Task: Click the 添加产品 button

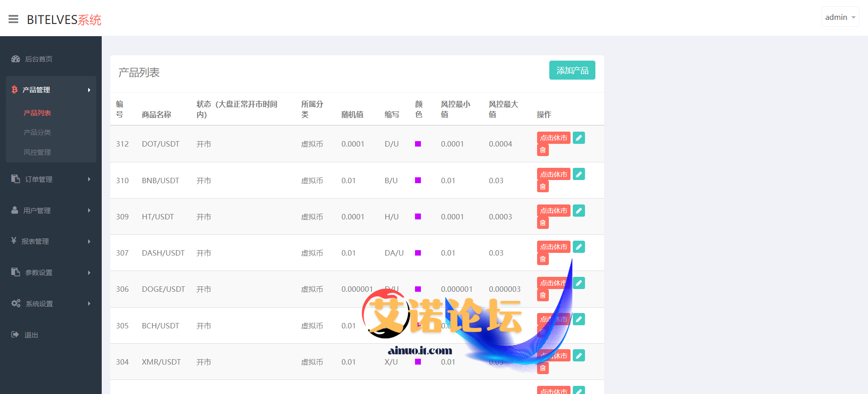Action: (x=572, y=70)
